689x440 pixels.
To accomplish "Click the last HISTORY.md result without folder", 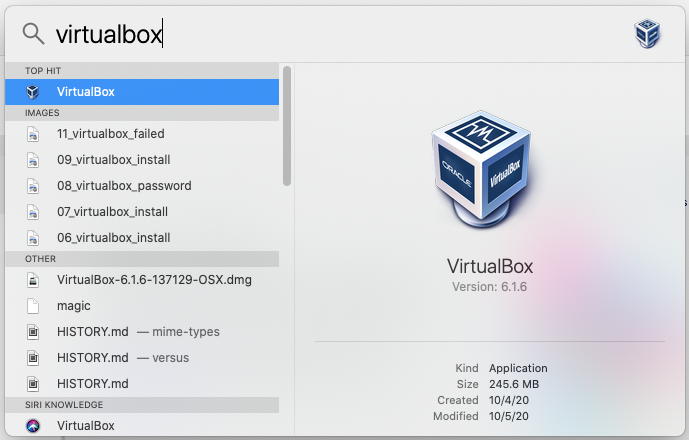I will coord(93,384).
